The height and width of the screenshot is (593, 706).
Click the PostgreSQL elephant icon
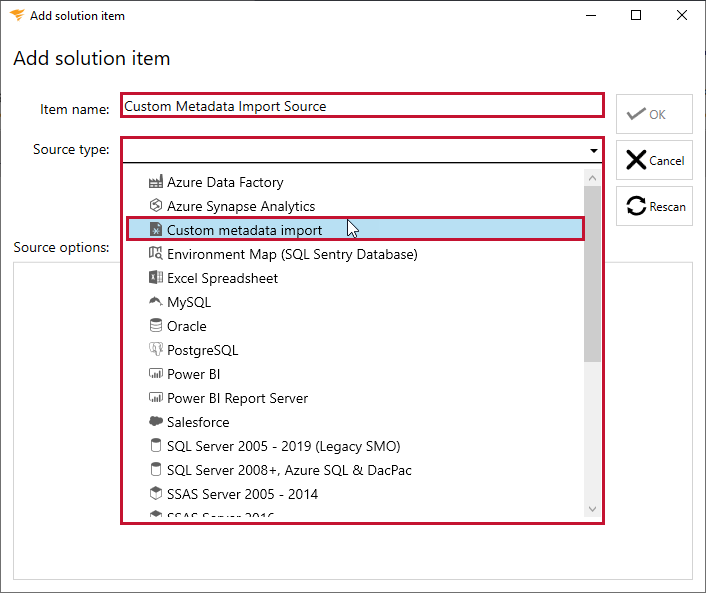pyautogui.click(x=155, y=349)
